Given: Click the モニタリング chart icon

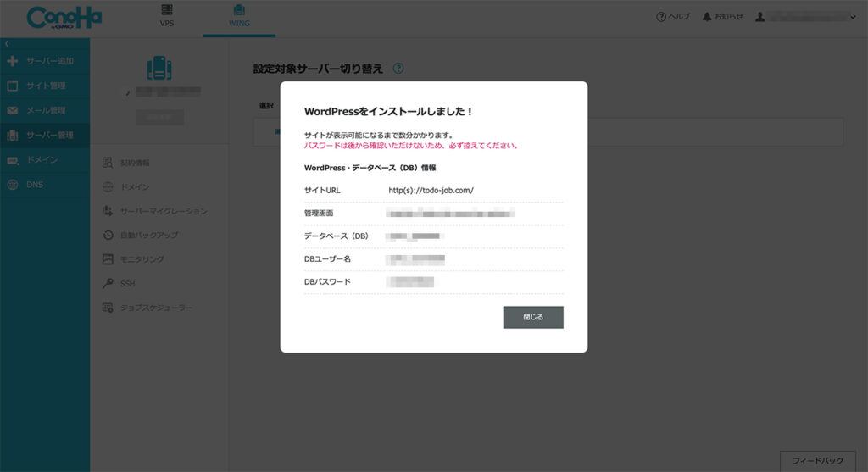Looking at the screenshot, I should pos(108,259).
